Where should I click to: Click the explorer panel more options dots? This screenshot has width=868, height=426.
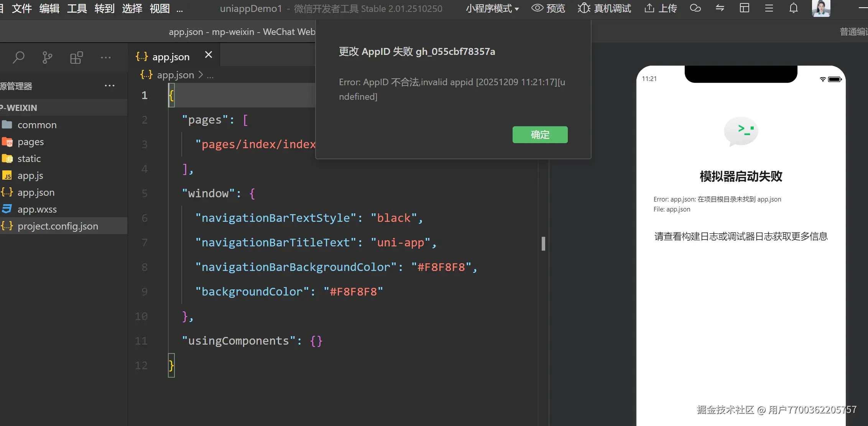[x=110, y=86]
